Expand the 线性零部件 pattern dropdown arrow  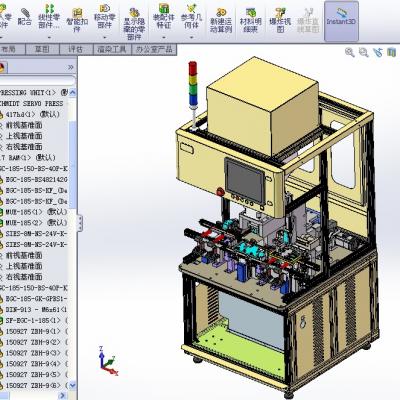49,37
